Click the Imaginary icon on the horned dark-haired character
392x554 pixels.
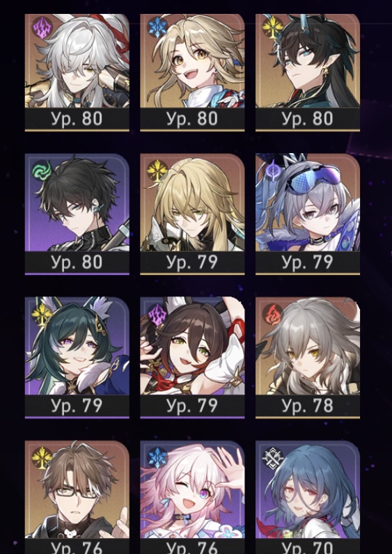(x=273, y=27)
